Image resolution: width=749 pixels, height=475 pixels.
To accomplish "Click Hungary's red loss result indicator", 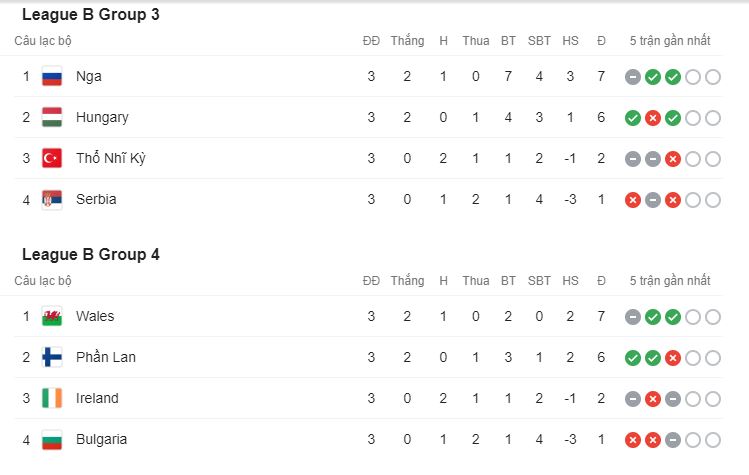I will [653, 118].
